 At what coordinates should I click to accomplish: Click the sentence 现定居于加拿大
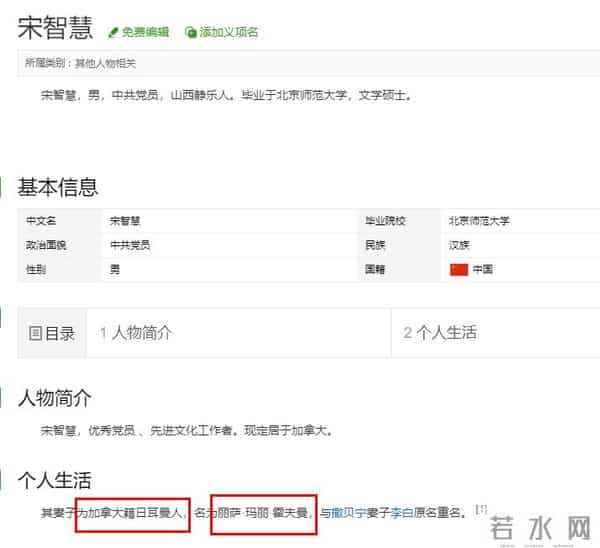click(x=287, y=431)
